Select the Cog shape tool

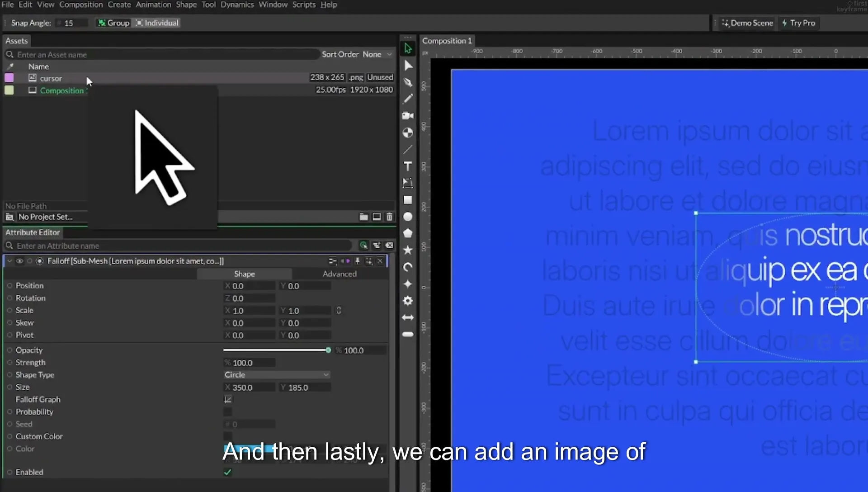click(408, 301)
